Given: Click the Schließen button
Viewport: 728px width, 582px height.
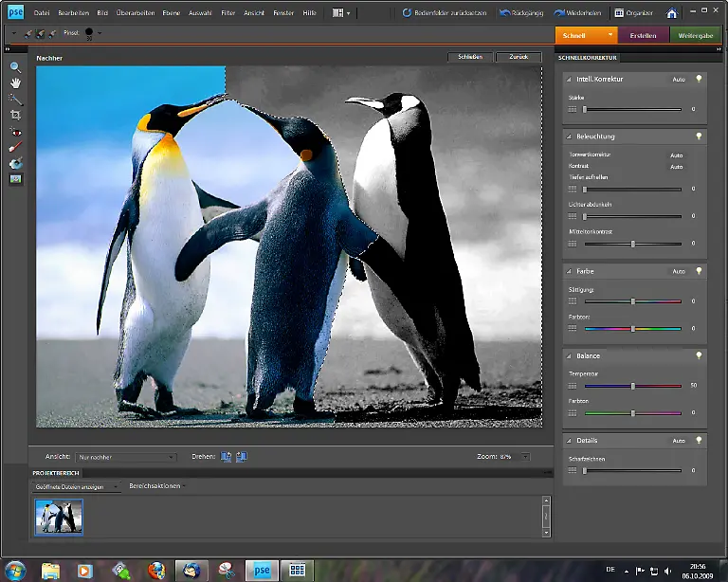Looking at the screenshot, I should [x=470, y=57].
